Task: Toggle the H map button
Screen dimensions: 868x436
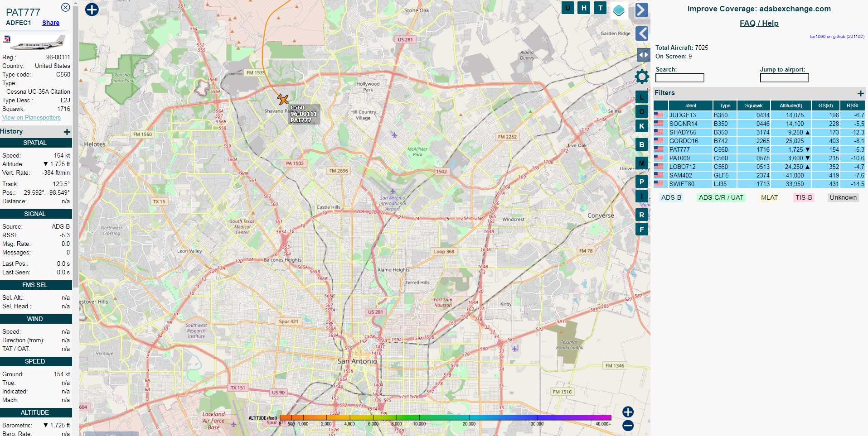Action: pos(584,8)
